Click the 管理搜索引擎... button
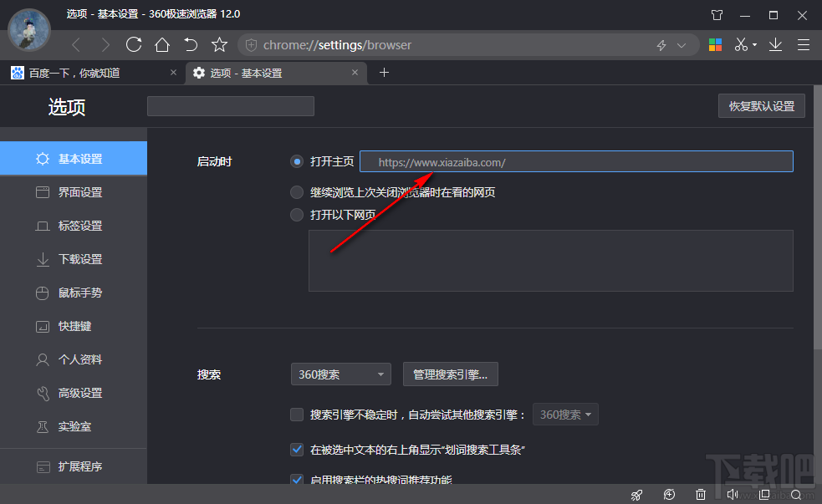 tap(451, 374)
